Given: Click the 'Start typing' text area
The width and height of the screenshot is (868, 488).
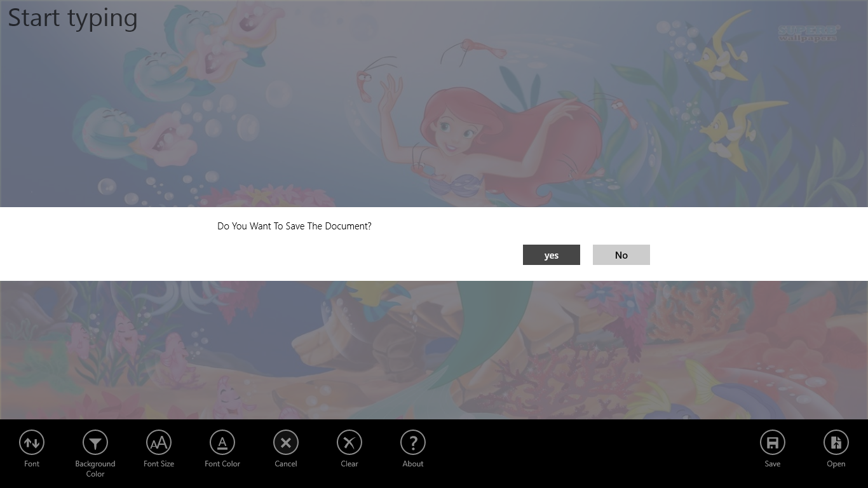Looking at the screenshot, I should (x=72, y=18).
